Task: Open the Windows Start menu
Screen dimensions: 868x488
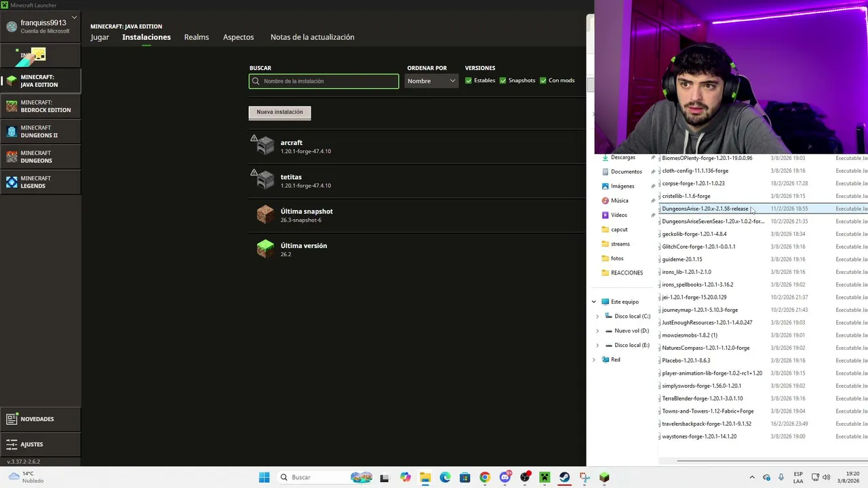Action: pos(264,477)
